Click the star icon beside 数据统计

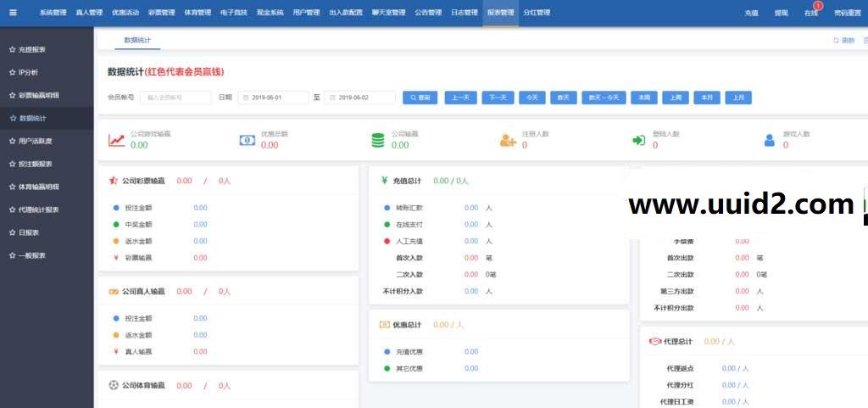point(14,118)
